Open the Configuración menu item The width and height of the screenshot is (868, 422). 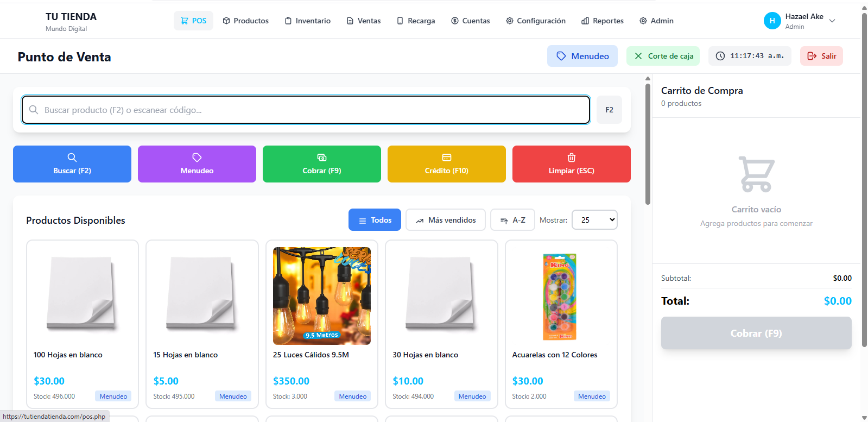click(535, 21)
